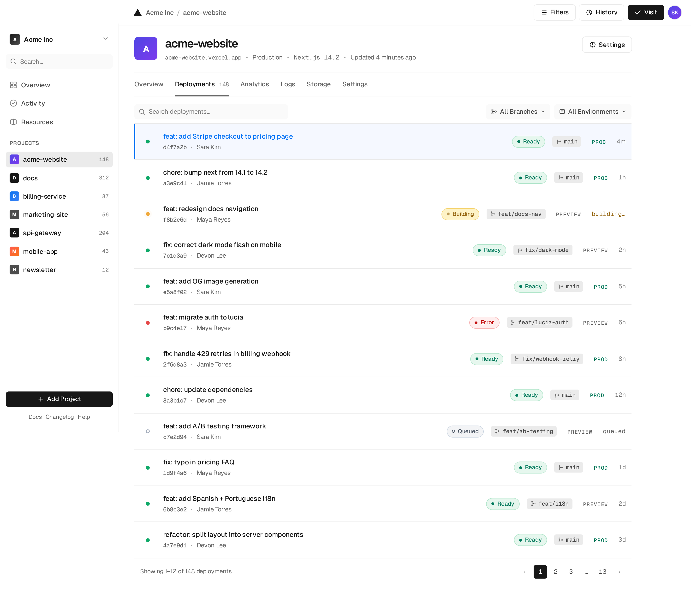691x616 pixels.
Task: Click the purple acme-website project avatar
Action: 146,48
